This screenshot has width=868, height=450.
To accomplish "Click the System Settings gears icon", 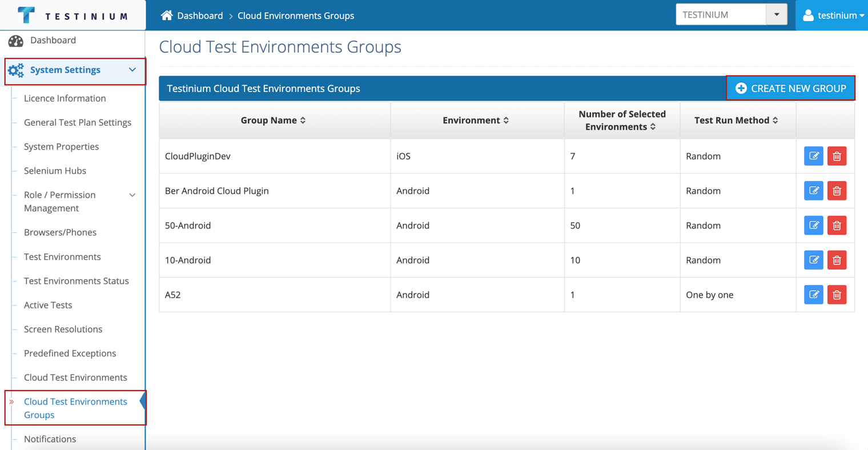I will click(x=16, y=70).
